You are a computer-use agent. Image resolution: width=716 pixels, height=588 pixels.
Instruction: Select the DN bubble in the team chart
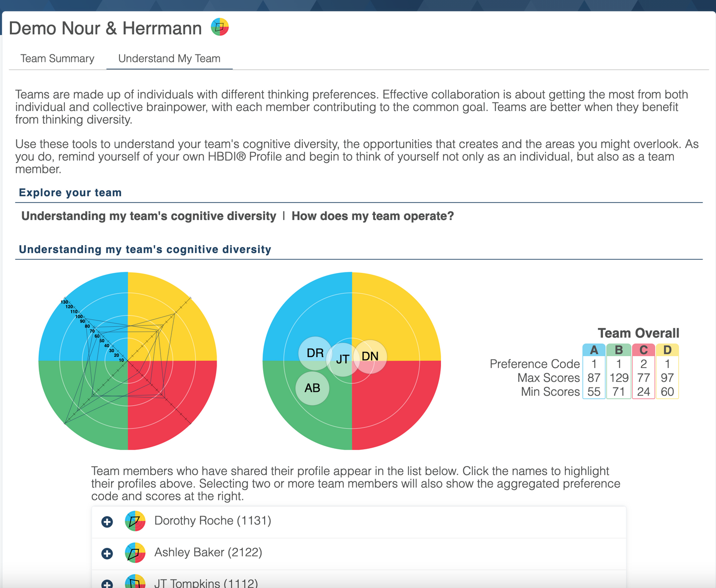(x=370, y=356)
